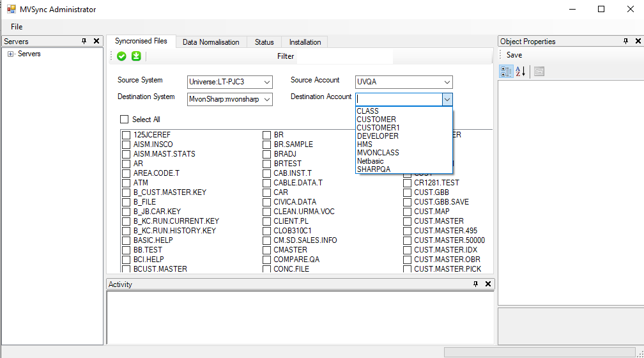
Task: Open the Property Pages icon
Action: [539, 72]
